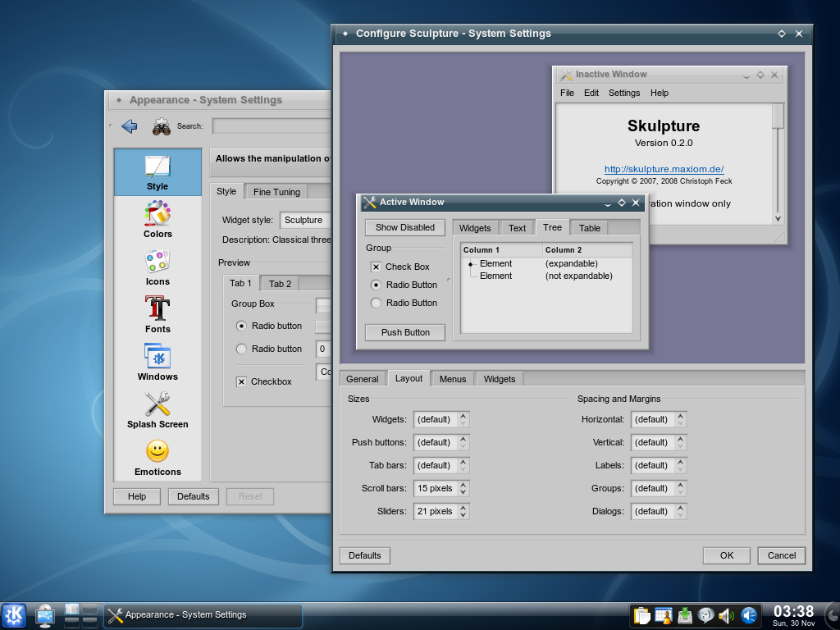This screenshot has width=840, height=630.
Task: Click the user window tray icon
Action: click(663, 615)
